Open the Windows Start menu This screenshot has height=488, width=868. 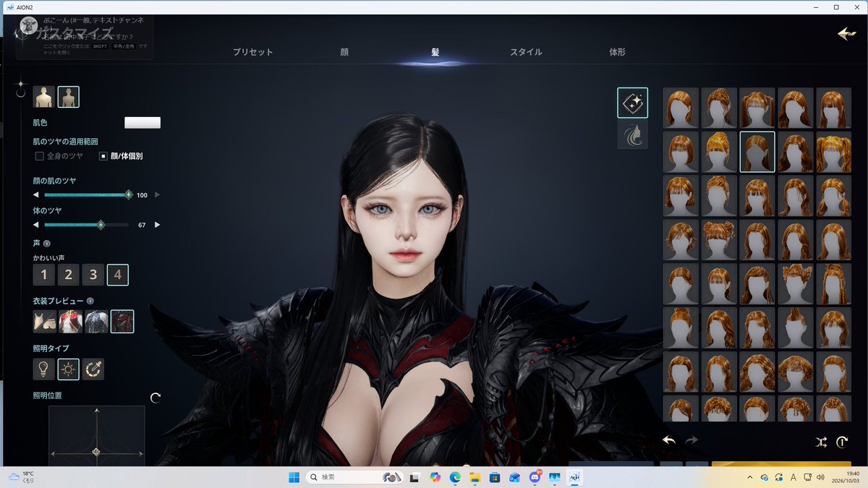(294, 477)
